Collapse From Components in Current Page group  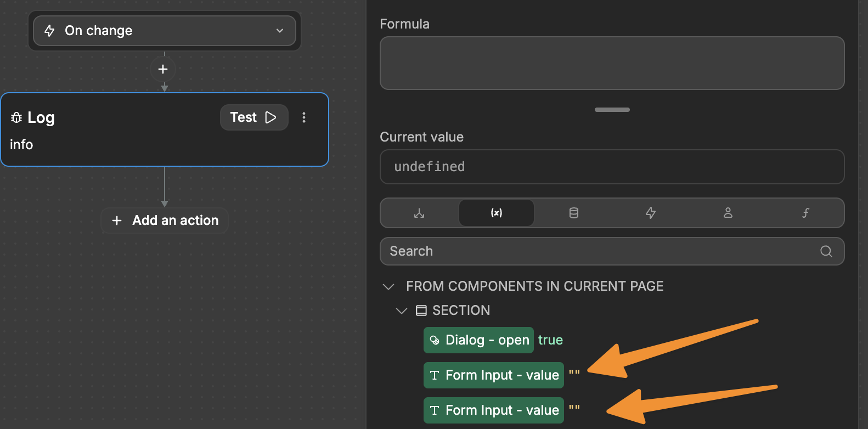[x=389, y=286]
